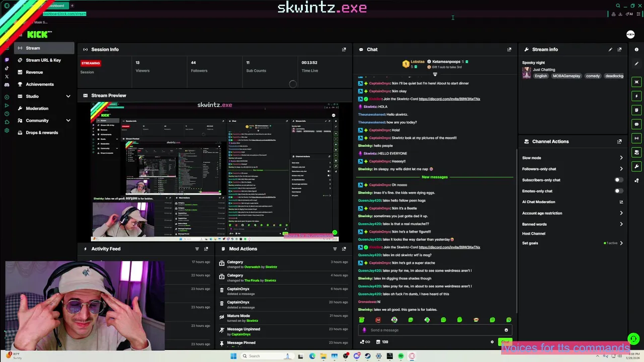Open Followers-only chat options arrow
This screenshot has width=644, height=362.
[621, 169]
